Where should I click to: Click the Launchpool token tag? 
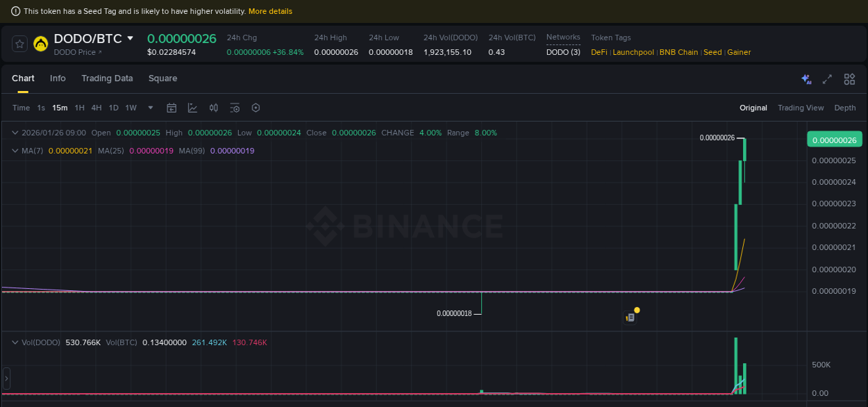pyautogui.click(x=633, y=52)
